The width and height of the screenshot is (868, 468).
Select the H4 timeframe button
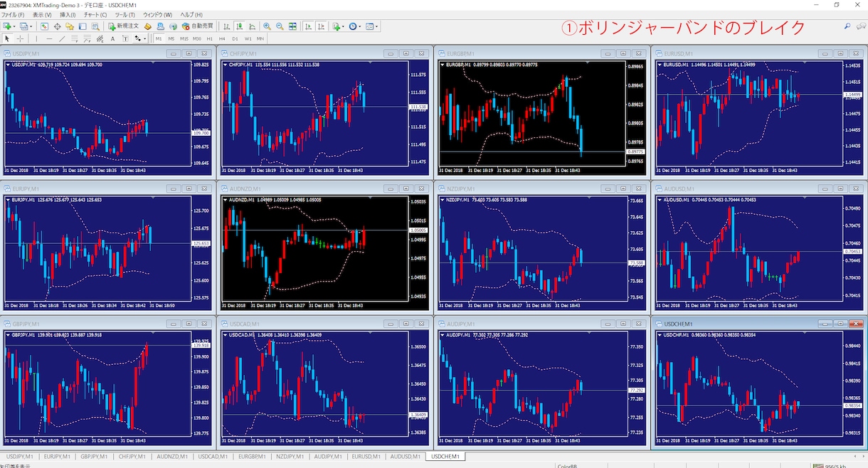pos(222,38)
